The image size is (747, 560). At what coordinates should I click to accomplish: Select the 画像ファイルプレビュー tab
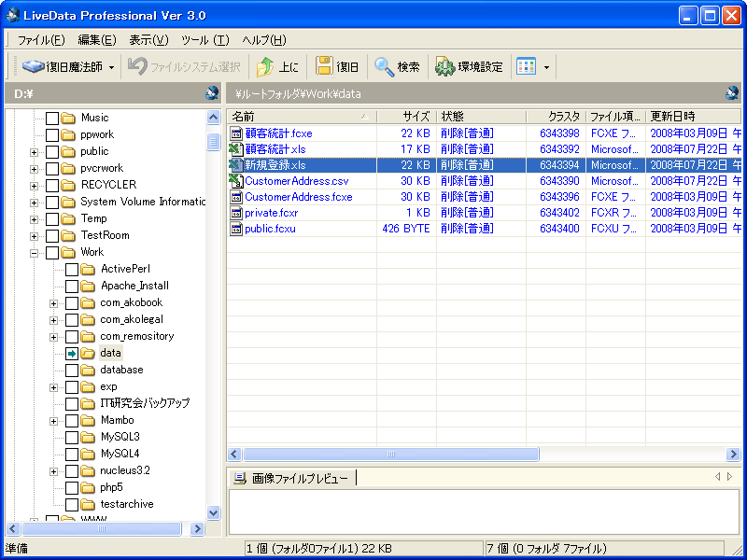292,478
